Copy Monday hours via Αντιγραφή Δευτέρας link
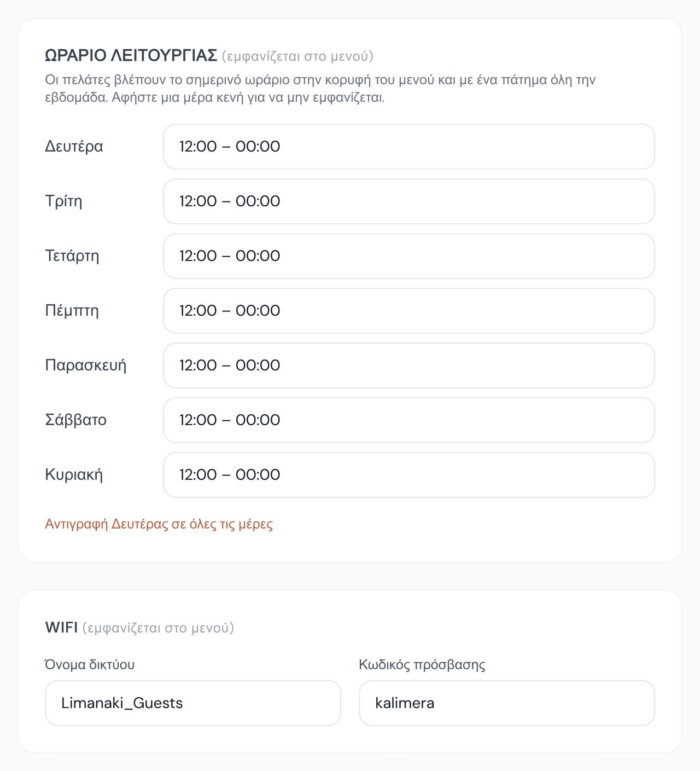 click(159, 524)
